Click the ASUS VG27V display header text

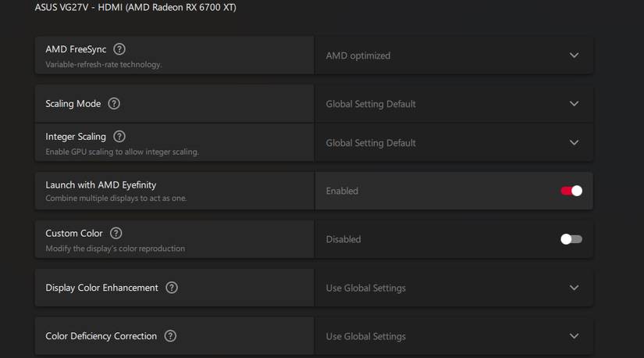(135, 7)
